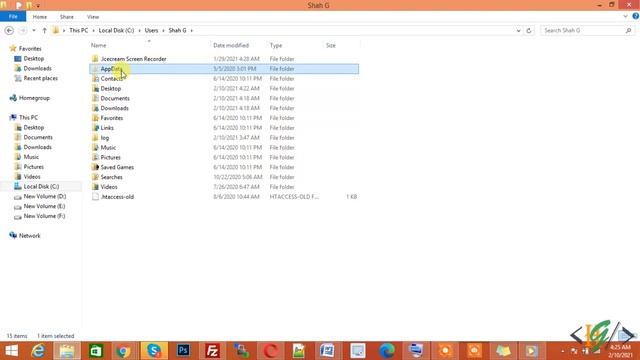Sort by the Size column header

coord(331,45)
